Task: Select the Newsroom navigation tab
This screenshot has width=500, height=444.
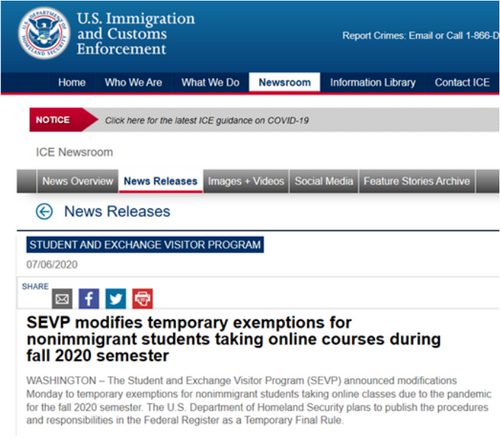Action: pos(285,82)
